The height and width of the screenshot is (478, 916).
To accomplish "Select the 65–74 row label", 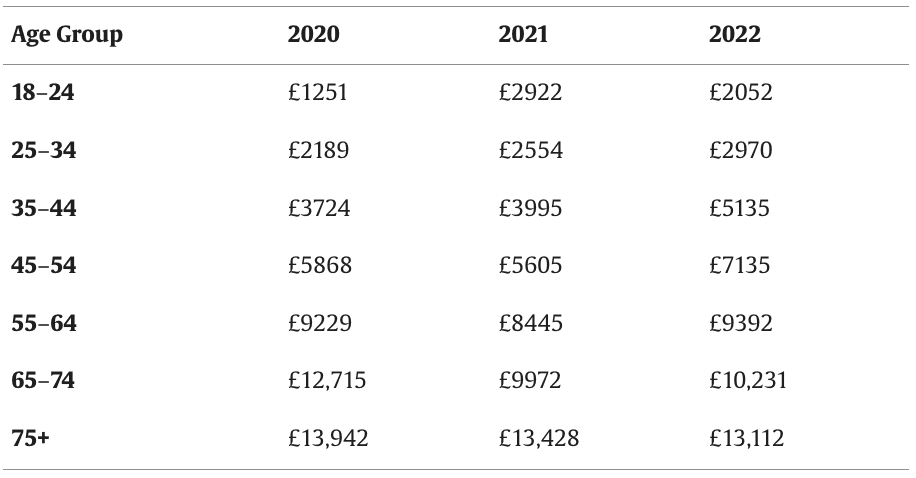I will 44,381.
